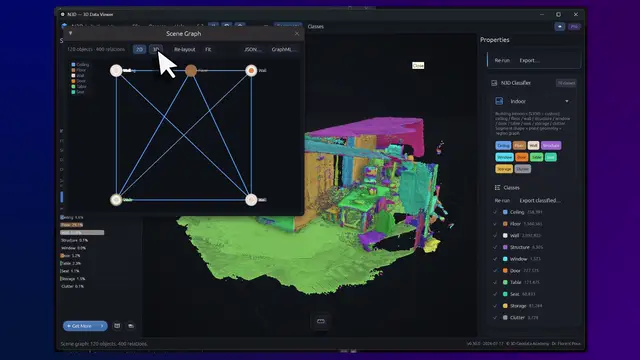Open the Classes tab in top toolbar
The image size is (640, 360).
(316, 27)
